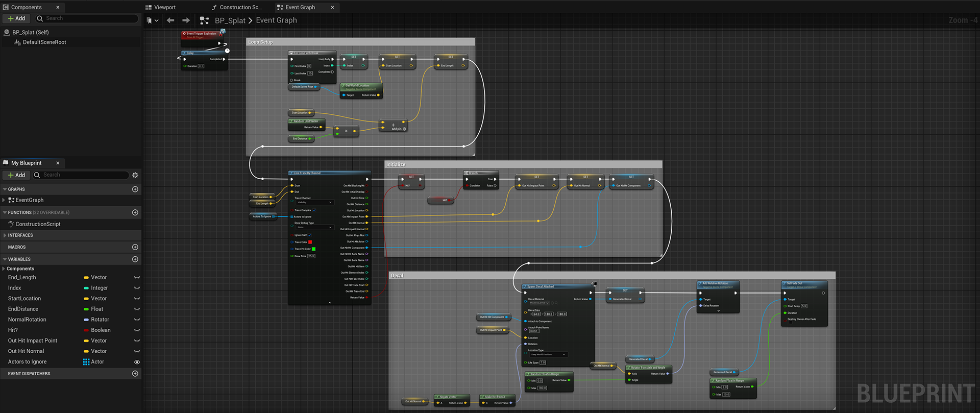
Task: Toggle visibility eye for EndDistance variable
Action: click(x=137, y=309)
